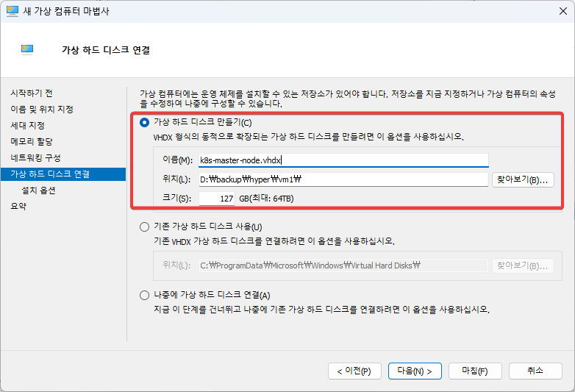Click the disk name field with k8s-master-node.vhdx
This screenshot has height=392, width=575.
tap(342, 160)
